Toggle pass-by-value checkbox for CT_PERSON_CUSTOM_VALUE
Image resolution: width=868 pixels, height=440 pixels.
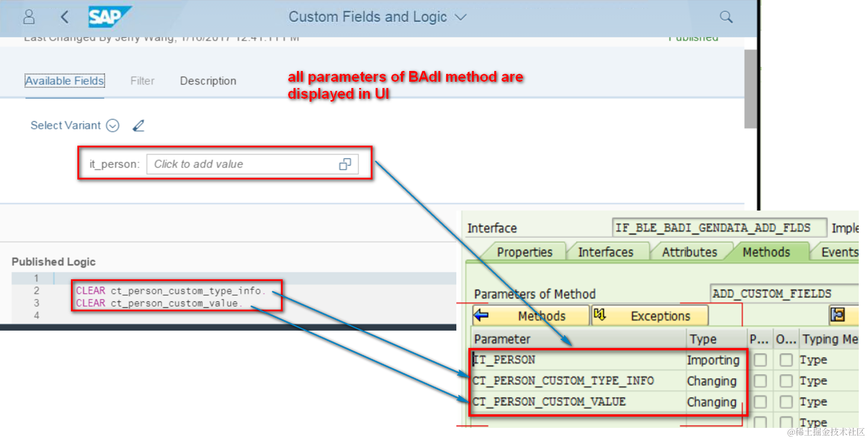pos(760,402)
